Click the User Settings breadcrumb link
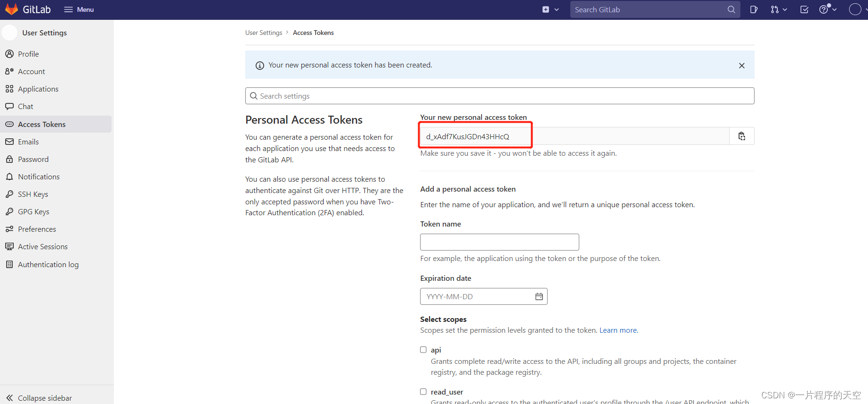This screenshot has width=868, height=404. (264, 33)
